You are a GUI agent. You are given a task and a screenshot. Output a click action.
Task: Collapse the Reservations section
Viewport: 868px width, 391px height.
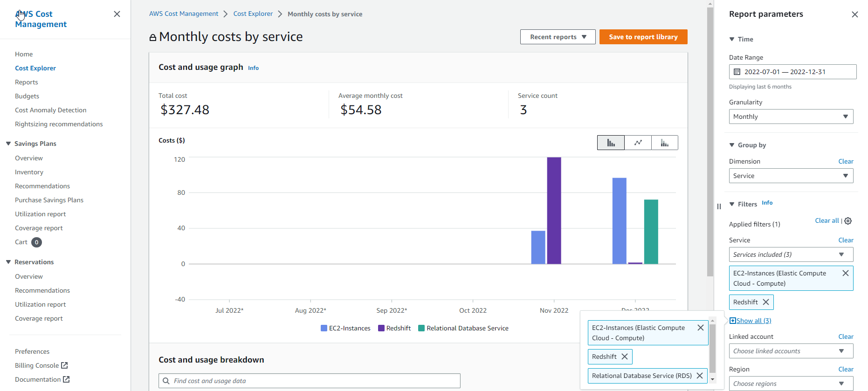click(8, 262)
